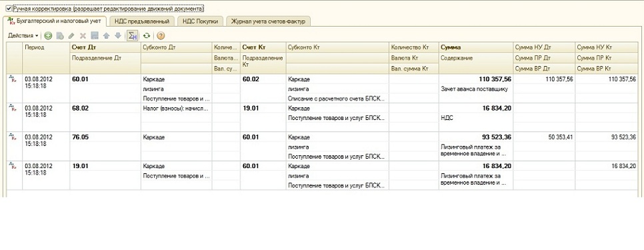Move the row up with the up arrow
Image resolution: width=644 pixels, height=250 pixels.
pyautogui.click(x=106, y=36)
